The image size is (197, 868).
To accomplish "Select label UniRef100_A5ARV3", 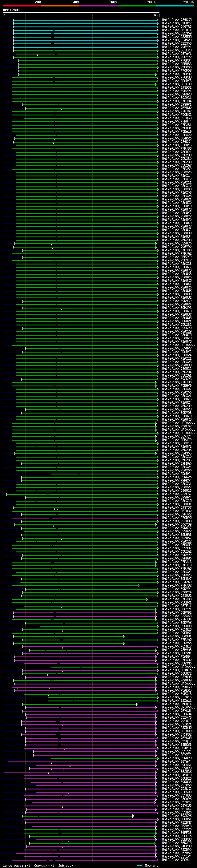I will (x=176, y=81).
